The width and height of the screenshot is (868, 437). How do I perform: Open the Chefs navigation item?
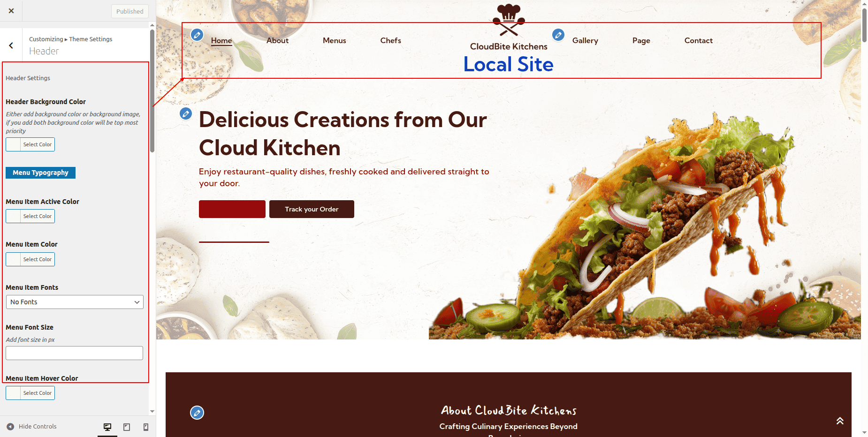click(390, 41)
